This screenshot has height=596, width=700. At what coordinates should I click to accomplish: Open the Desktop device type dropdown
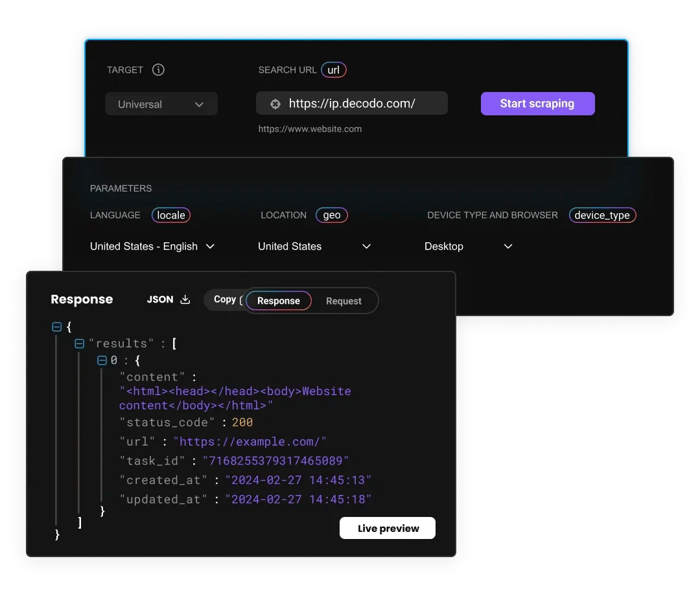click(469, 246)
